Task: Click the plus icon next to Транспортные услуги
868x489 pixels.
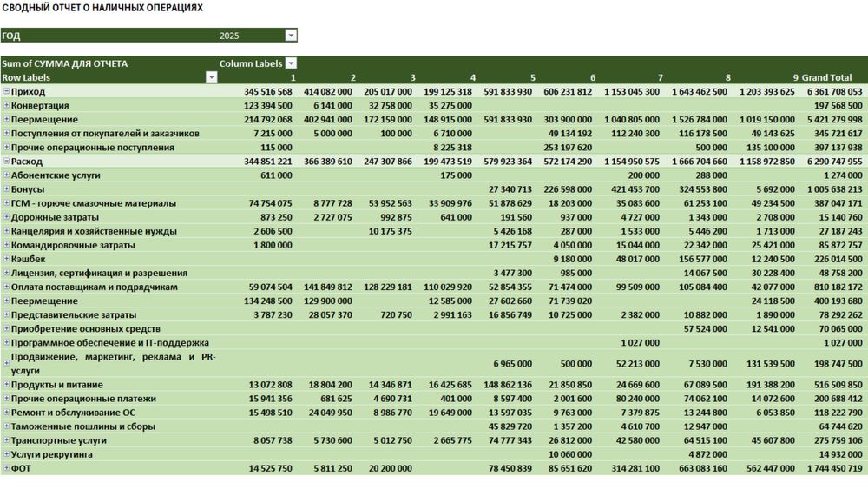Action: (6, 440)
